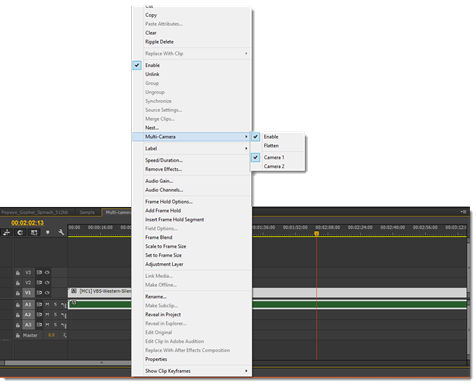
Task: Choose Rename... from context menu
Action: click(191, 297)
